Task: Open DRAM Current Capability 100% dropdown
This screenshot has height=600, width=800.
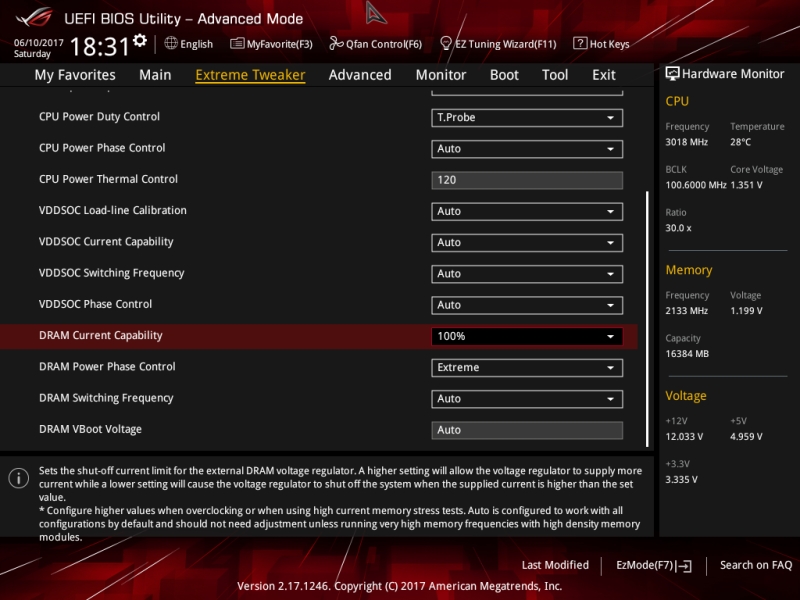Action: click(x=527, y=337)
